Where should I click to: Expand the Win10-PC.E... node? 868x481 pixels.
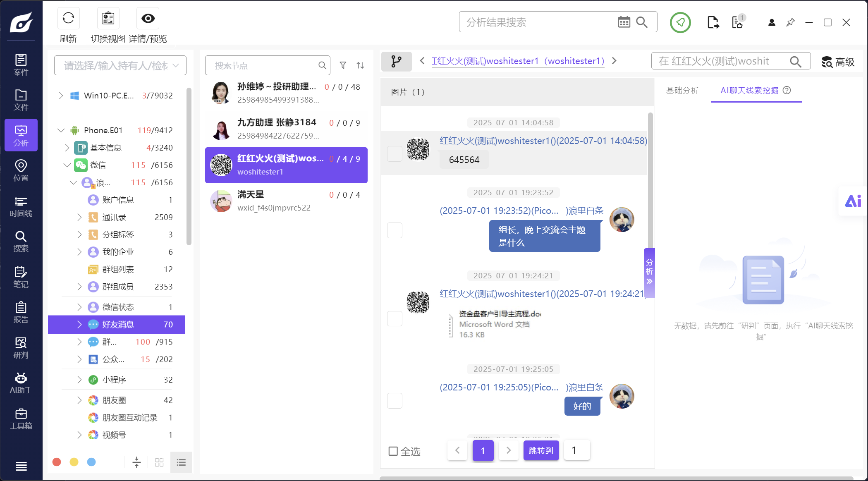pyautogui.click(x=61, y=96)
